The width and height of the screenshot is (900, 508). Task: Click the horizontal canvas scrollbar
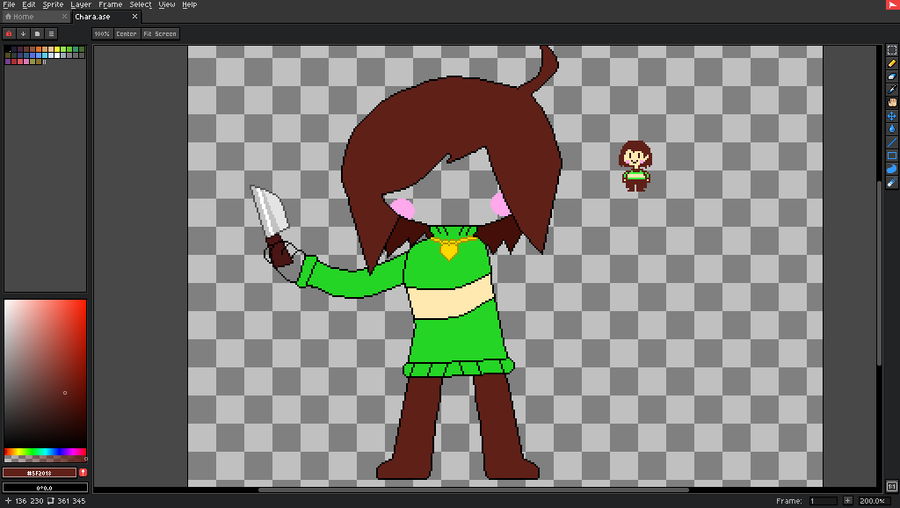(474, 490)
